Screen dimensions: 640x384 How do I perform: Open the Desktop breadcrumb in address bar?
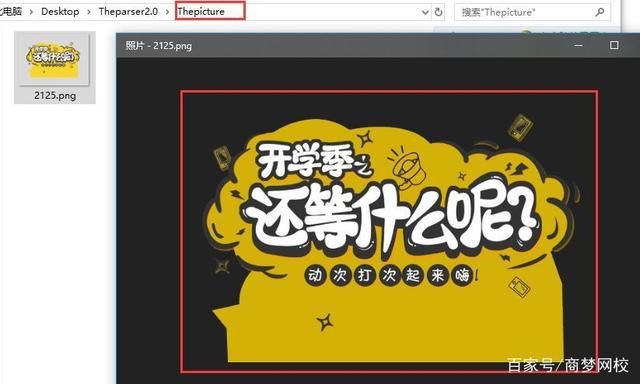click(60, 11)
